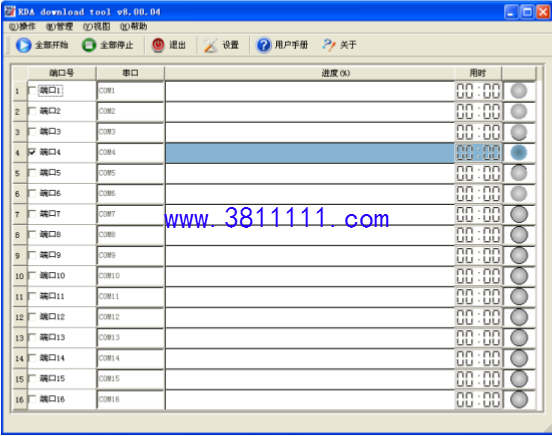Click the highlighted progress bar of row 4
Screen dimensions: 554x436
click(x=310, y=153)
